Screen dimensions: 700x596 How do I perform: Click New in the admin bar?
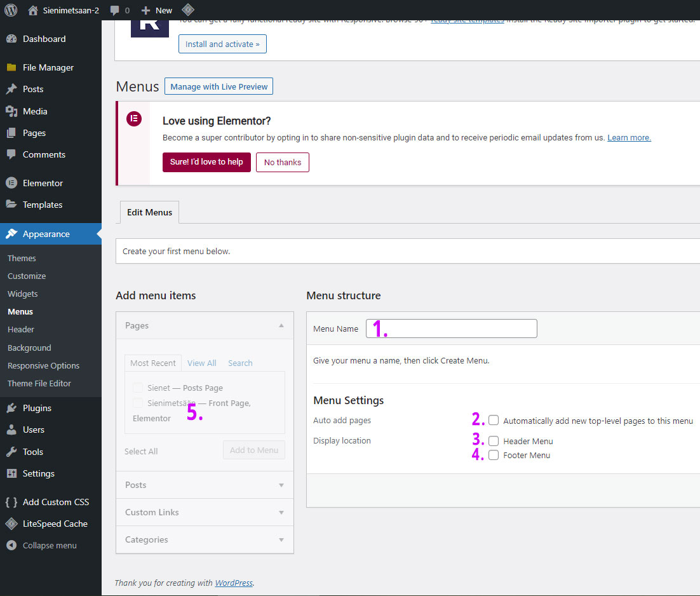click(x=164, y=10)
